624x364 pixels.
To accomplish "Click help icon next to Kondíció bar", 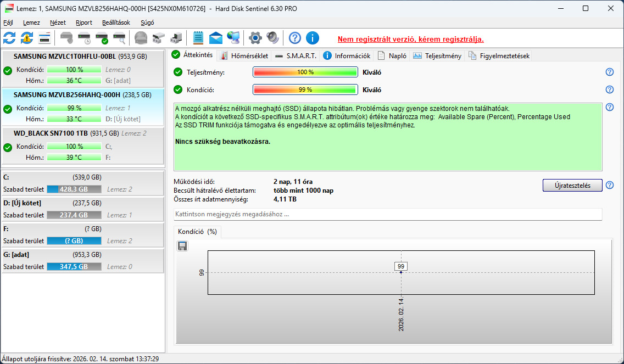I will [609, 89].
